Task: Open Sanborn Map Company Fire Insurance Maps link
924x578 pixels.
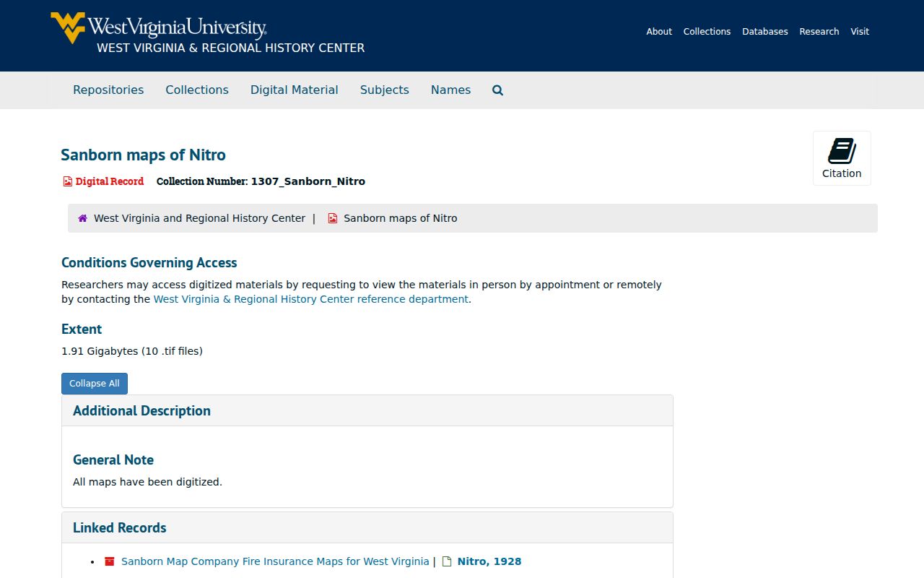Action: tap(275, 561)
